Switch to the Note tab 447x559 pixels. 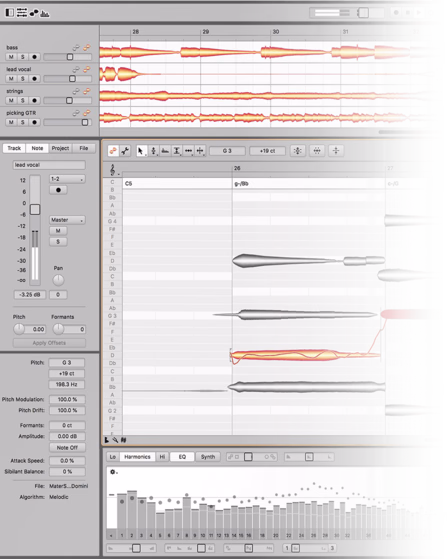(37, 148)
